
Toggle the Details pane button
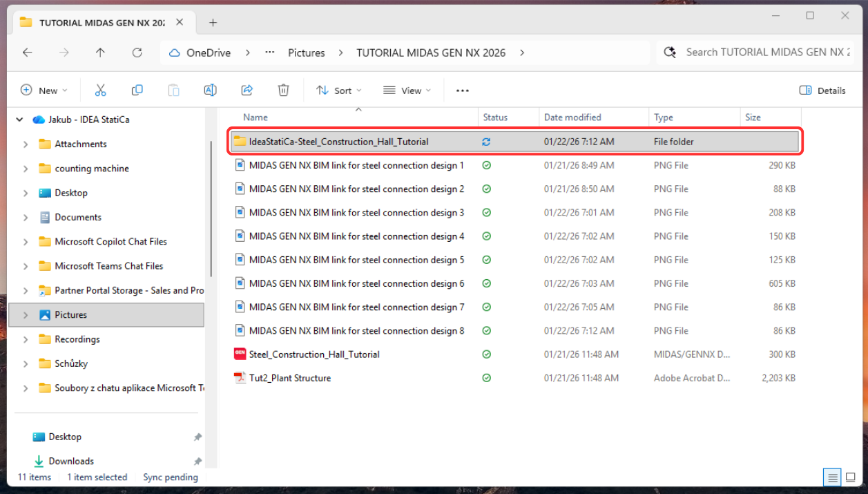click(x=822, y=91)
